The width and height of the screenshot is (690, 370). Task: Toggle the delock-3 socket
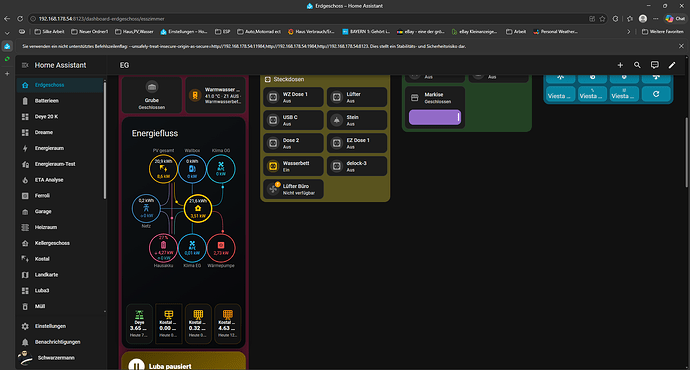(357, 166)
